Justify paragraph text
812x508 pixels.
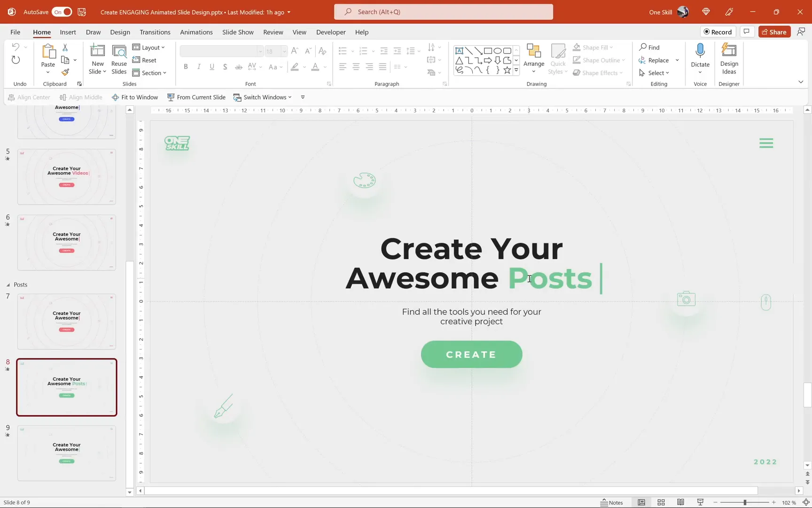click(383, 67)
